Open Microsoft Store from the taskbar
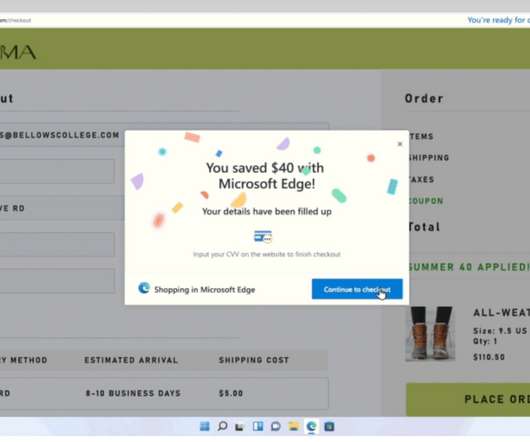The height and width of the screenshot is (442, 530). (x=329, y=426)
